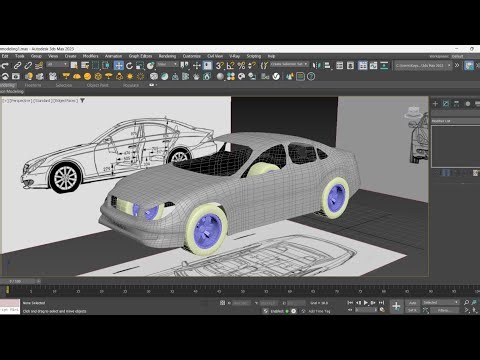Click the Select and Link chain icon
Viewport: 480px width, 360px height.
point(17,65)
